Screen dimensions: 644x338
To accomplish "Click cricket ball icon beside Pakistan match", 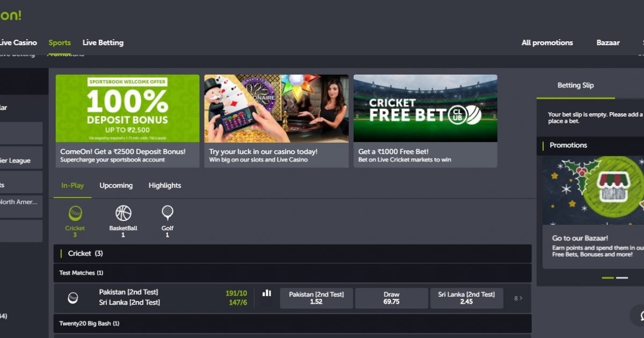I will pos(73,298).
